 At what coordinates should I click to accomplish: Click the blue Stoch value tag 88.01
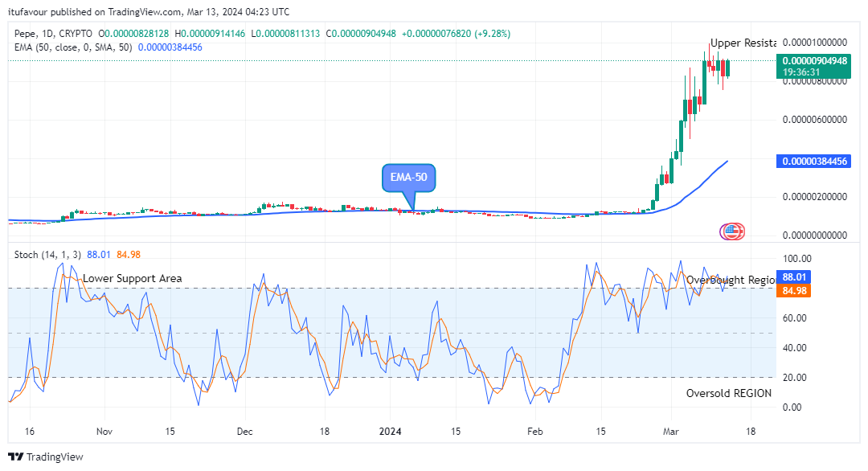[793, 276]
